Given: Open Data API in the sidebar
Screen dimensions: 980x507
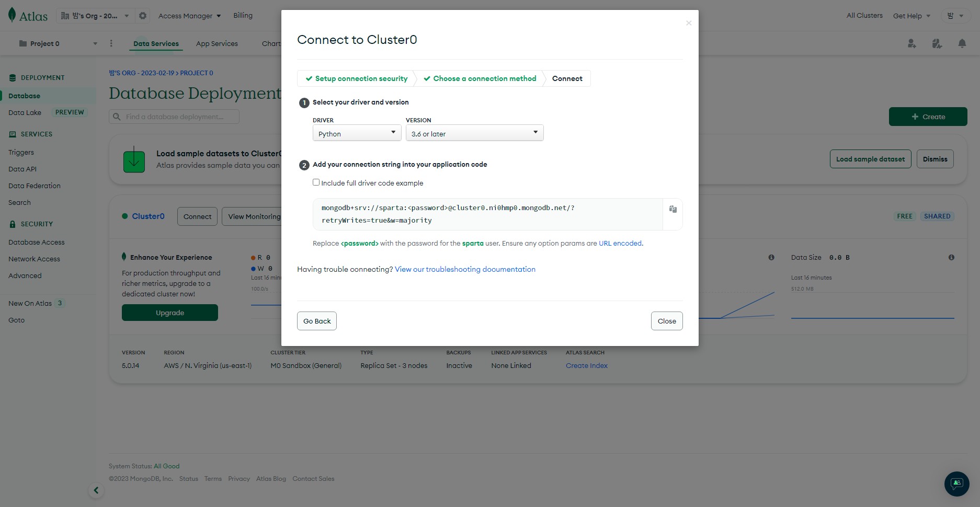Looking at the screenshot, I should 22,169.
